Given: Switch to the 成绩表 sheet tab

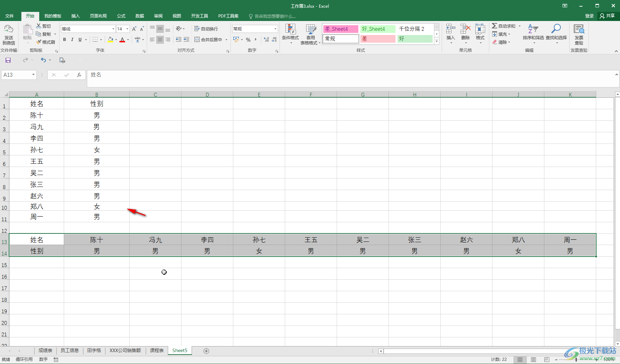Looking at the screenshot, I should 45,350.
